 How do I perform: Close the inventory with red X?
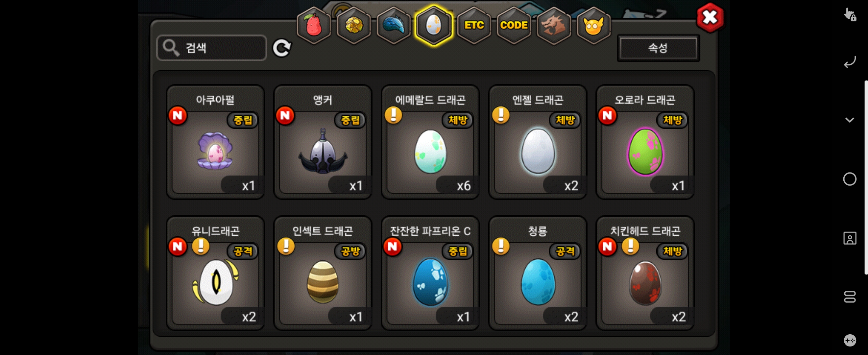(x=710, y=17)
